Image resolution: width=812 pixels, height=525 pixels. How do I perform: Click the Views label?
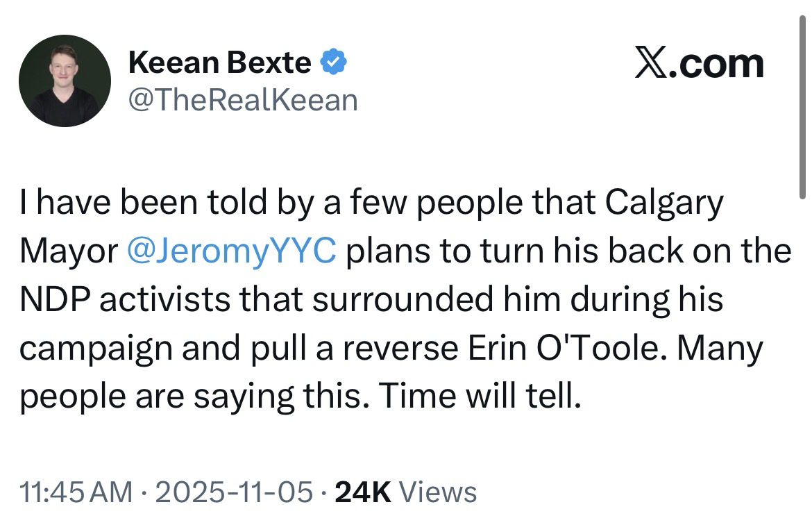440,492
